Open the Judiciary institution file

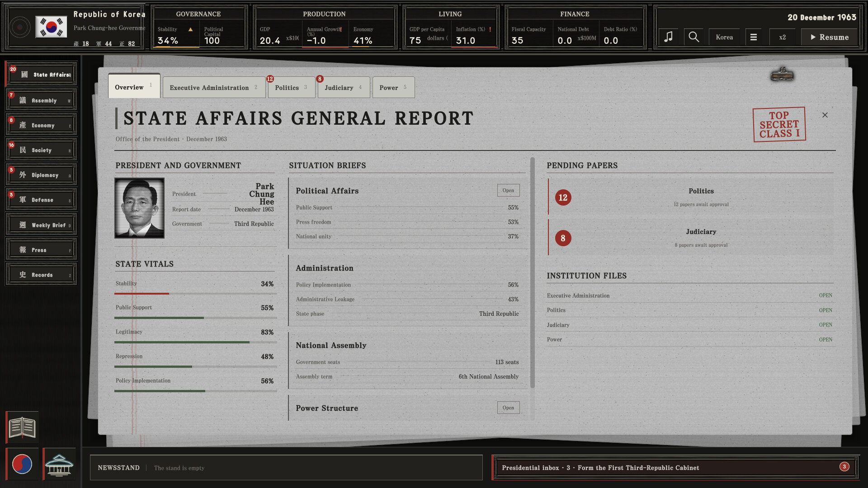pos(690,325)
